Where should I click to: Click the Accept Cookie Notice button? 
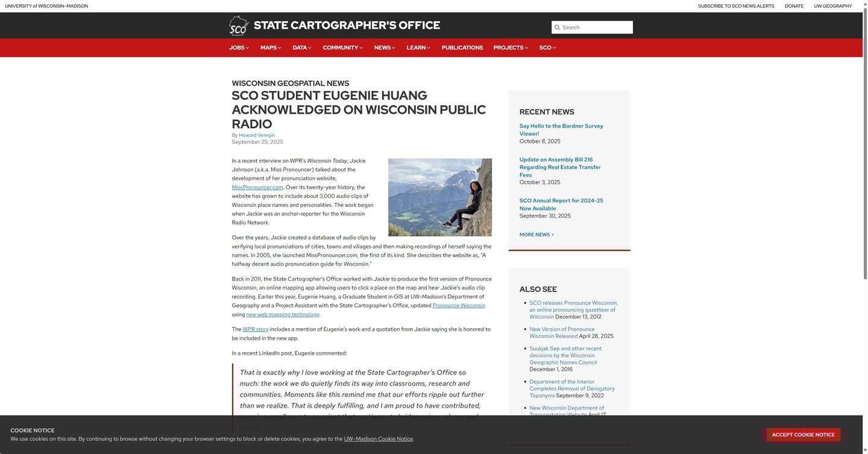(x=803, y=435)
